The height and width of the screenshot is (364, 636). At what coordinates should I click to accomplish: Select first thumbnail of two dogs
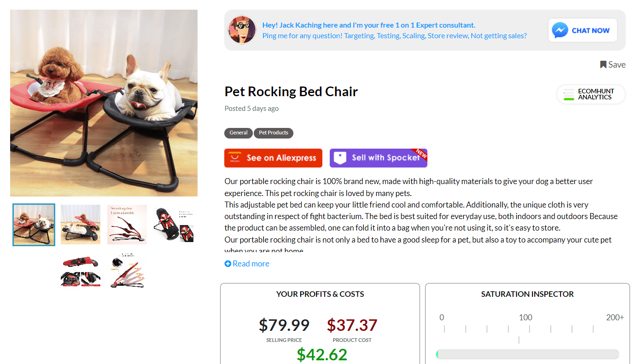[x=34, y=225]
